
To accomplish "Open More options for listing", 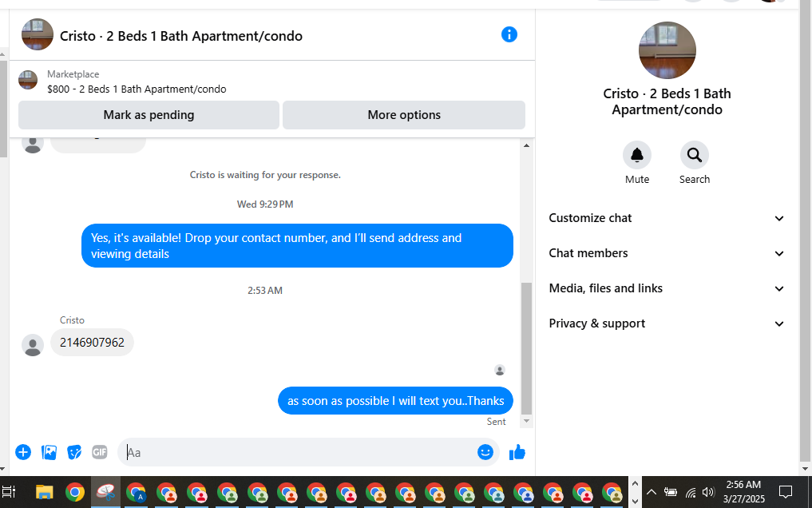I will coord(404,115).
